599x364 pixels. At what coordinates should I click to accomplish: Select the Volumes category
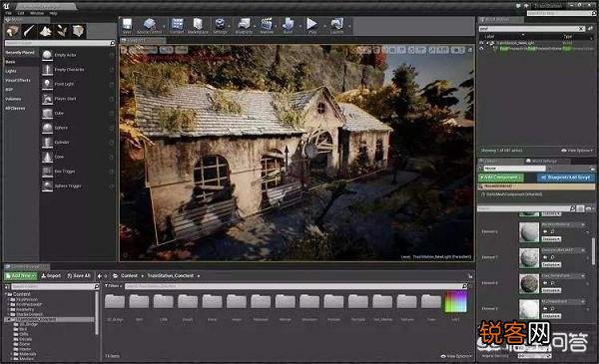pos(13,99)
